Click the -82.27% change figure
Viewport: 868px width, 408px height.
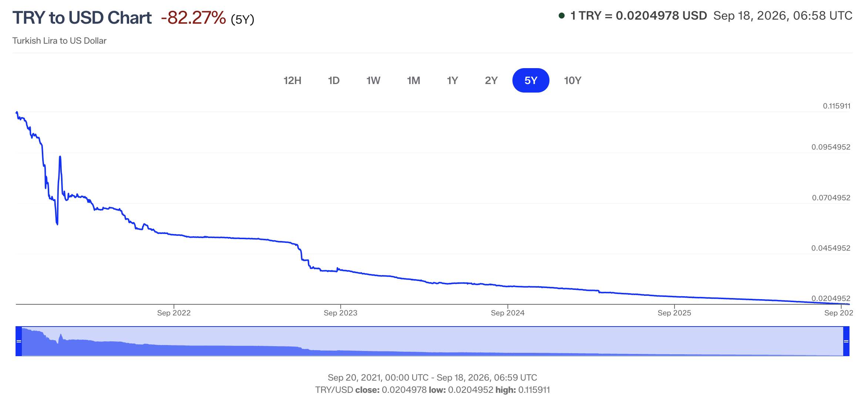coord(194,18)
